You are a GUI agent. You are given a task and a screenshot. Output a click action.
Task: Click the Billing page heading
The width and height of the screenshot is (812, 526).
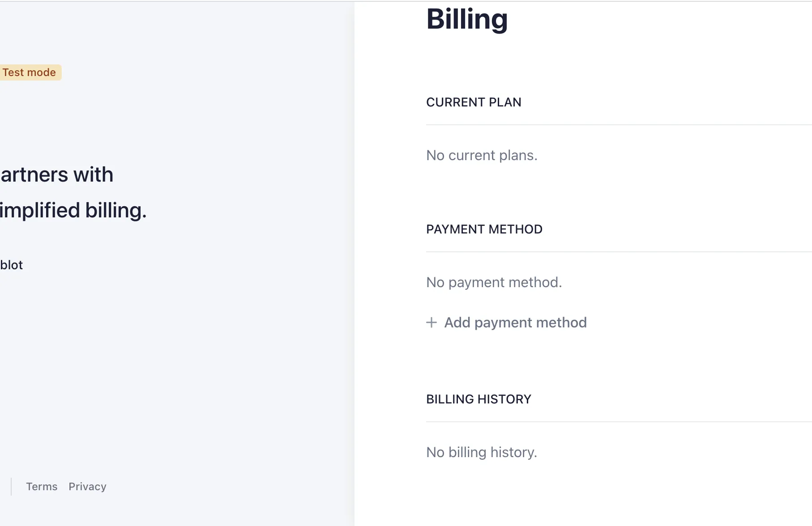click(x=467, y=19)
